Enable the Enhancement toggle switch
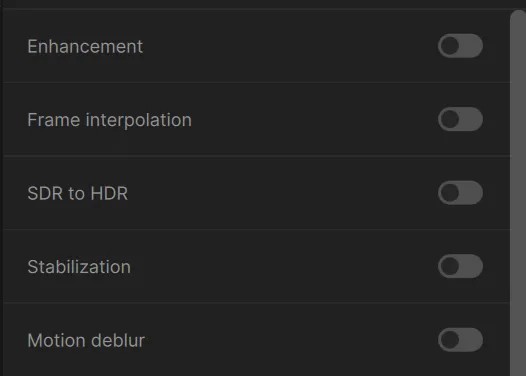The image size is (526, 376). coord(460,46)
